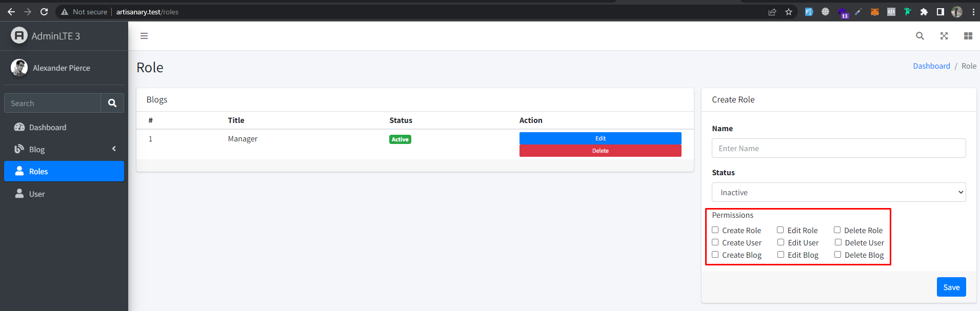Open the green running figure extension
The image size is (980, 311).
coord(908,12)
